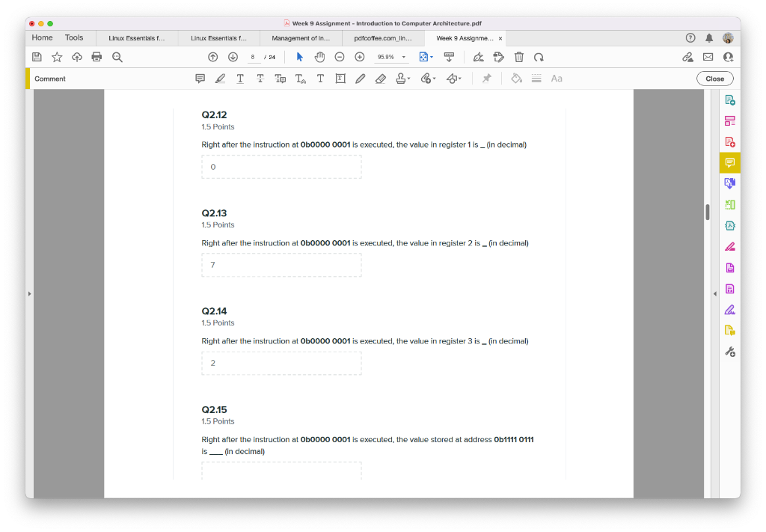Save the PDF file
The image size is (766, 532).
37,57
